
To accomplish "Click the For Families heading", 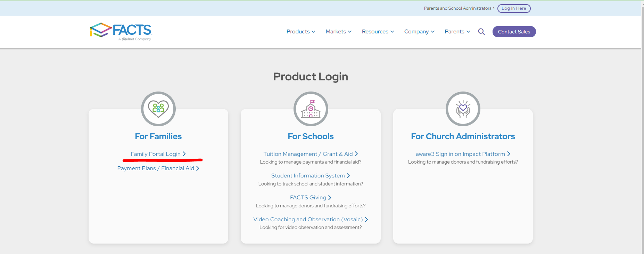I will (158, 136).
